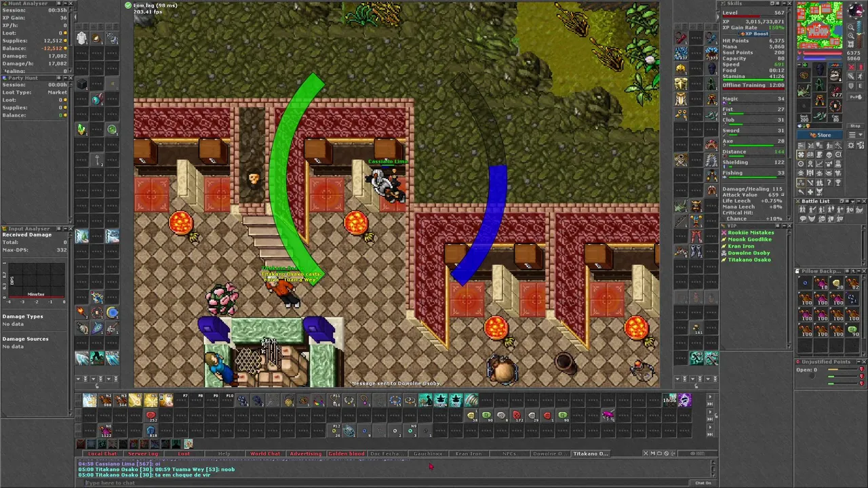Click the red potion hotkey showing 252
868x488 pixels.
(151, 414)
